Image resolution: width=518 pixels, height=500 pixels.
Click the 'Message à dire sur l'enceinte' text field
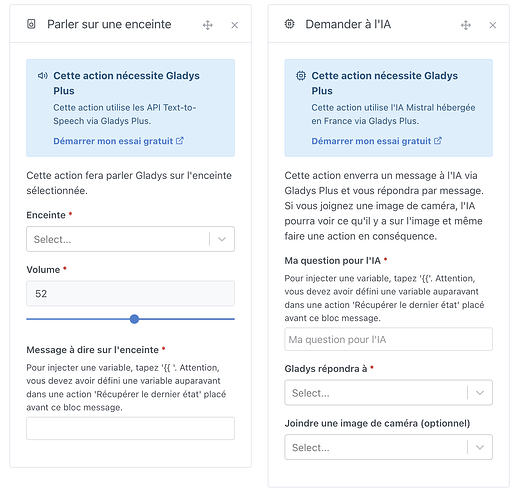pos(130,428)
